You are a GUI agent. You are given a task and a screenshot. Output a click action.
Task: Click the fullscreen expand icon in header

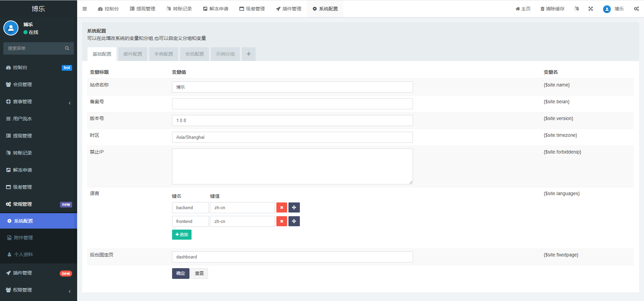(591, 9)
